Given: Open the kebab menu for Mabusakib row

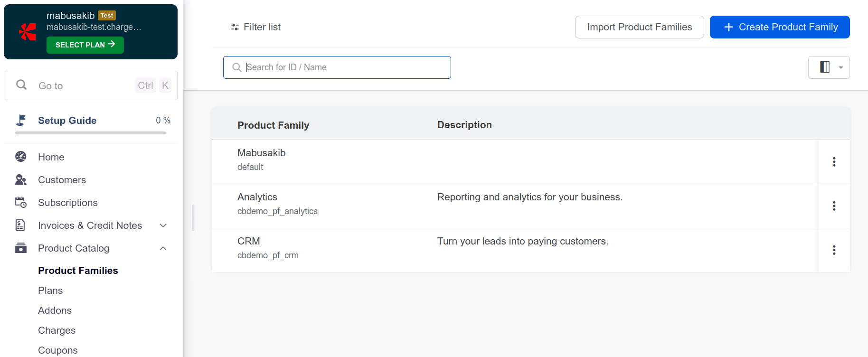Looking at the screenshot, I should 834,162.
